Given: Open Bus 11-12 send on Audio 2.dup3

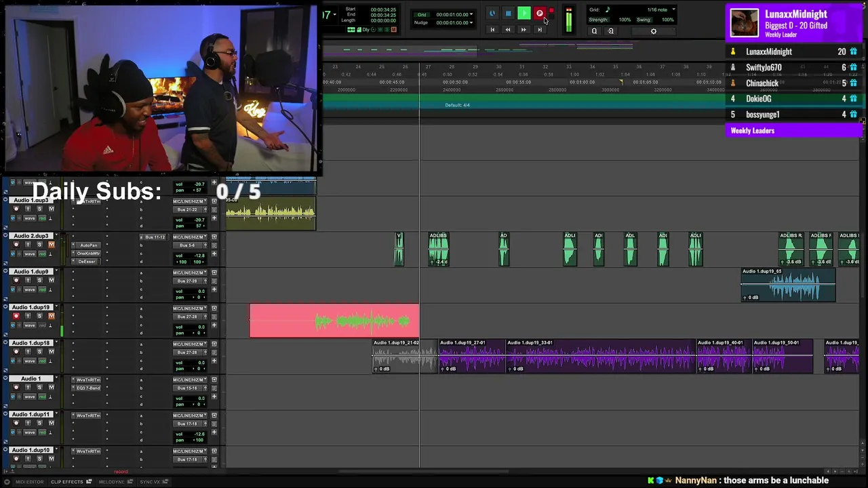Looking at the screenshot, I should pos(155,237).
